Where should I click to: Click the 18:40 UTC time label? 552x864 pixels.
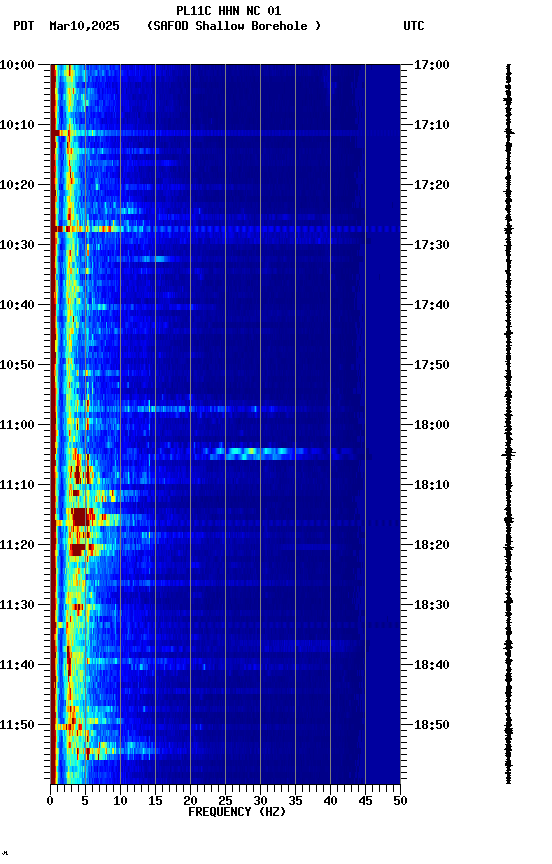coord(432,666)
